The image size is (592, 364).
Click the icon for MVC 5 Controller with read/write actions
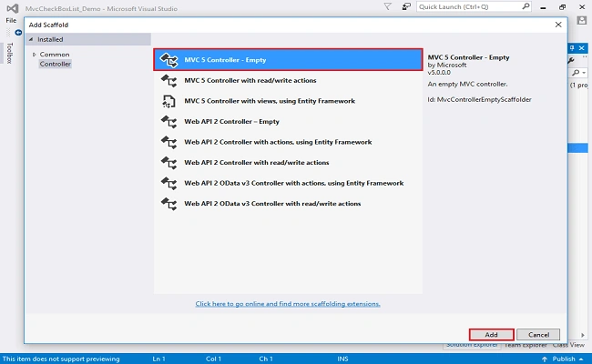(168, 81)
